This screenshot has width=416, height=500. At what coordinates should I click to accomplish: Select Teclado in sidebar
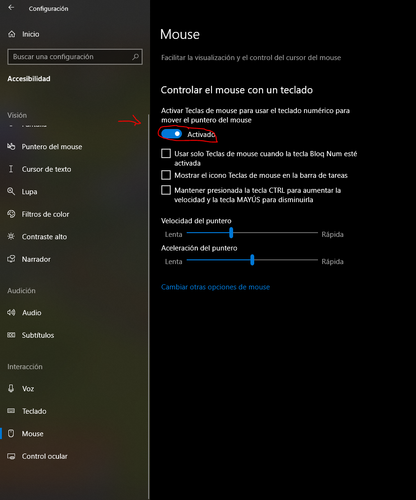pos(34,411)
